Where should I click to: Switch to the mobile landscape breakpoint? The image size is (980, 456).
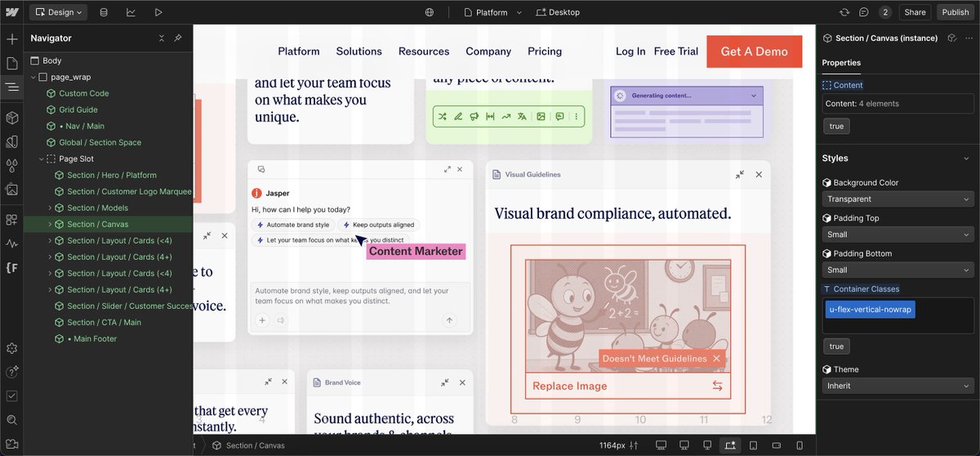tap(777, 445)
